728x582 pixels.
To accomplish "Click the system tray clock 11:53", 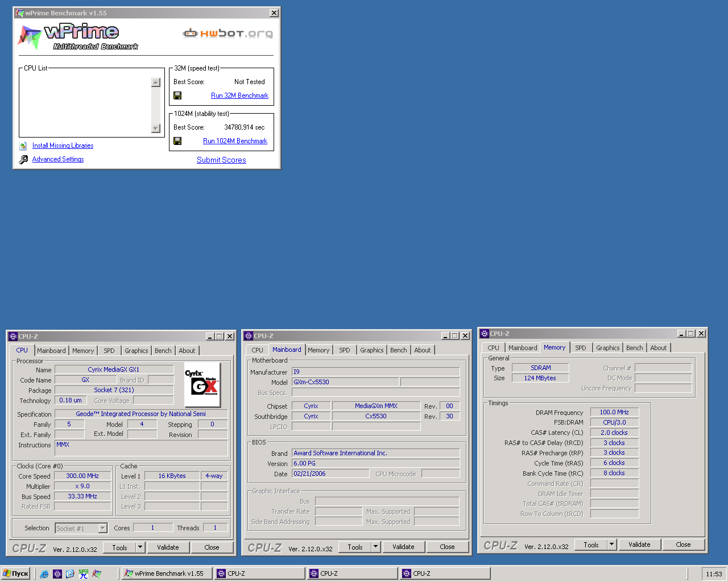I will click(714, 574).
